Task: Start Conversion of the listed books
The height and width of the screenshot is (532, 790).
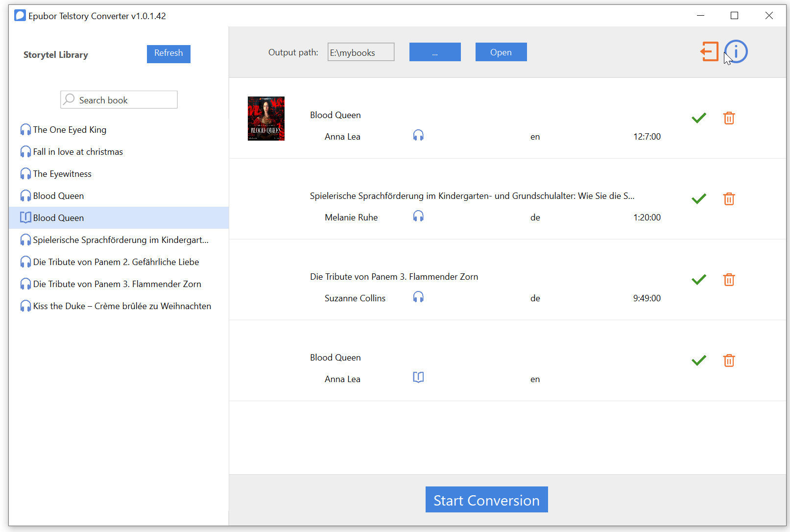Action: pos(487,500)
